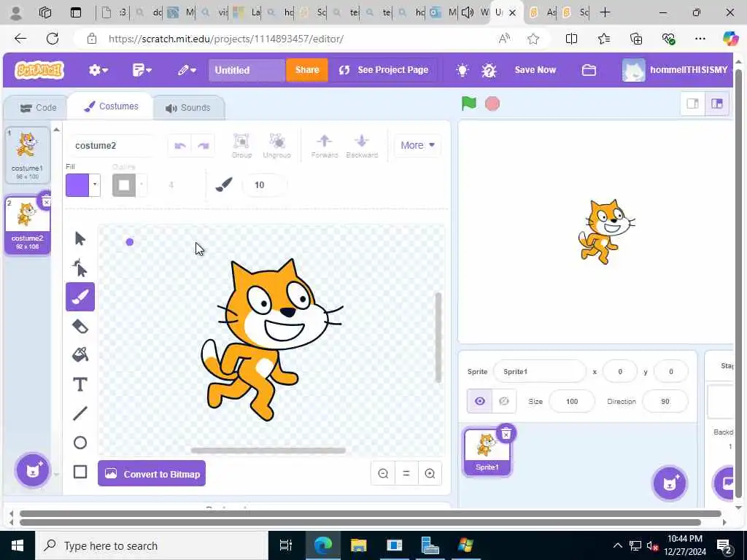Image resolution: width=747 pixels, height=560 pixels.
Task: Select the Sprite1 thumbnail
Action: pyautogui.click(x=487, y=452)
